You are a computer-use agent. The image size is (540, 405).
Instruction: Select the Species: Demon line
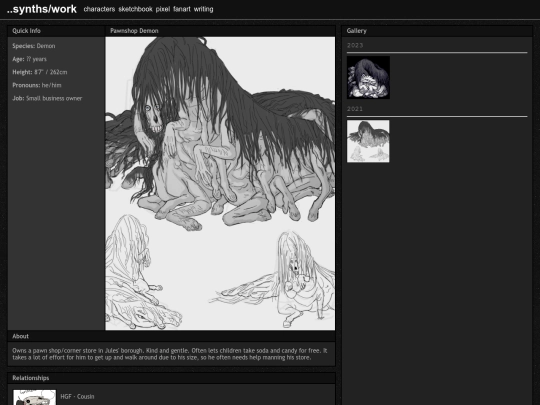click(x=34, y=46)
